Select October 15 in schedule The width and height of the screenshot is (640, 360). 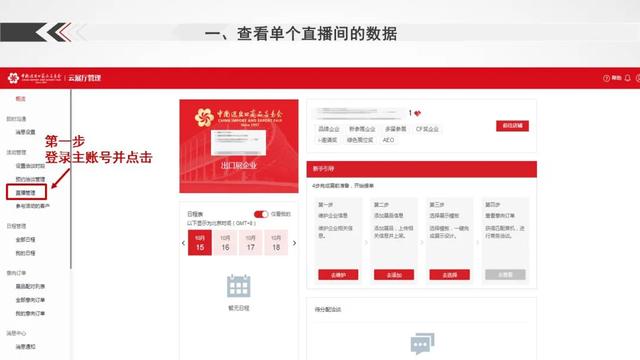(200, 243)
